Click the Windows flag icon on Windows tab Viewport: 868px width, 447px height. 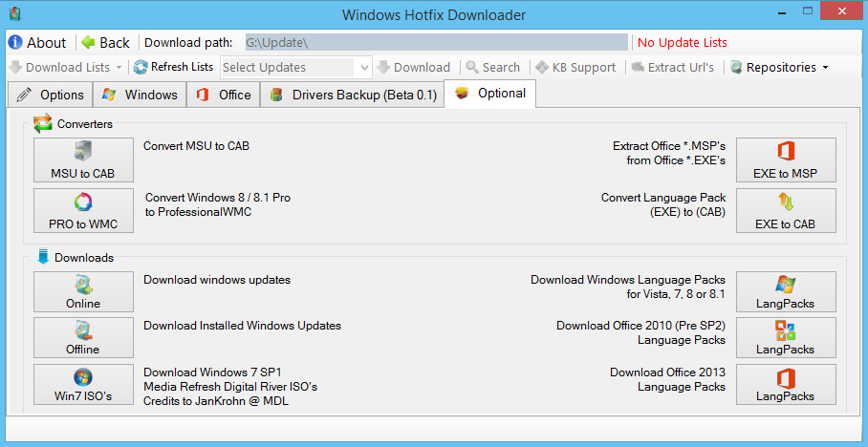click(x=109, y=95)
